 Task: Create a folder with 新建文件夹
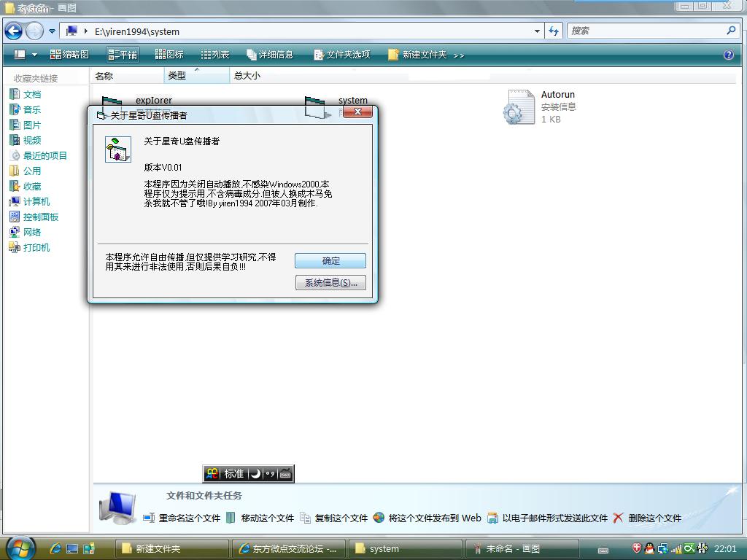[418, 55]
